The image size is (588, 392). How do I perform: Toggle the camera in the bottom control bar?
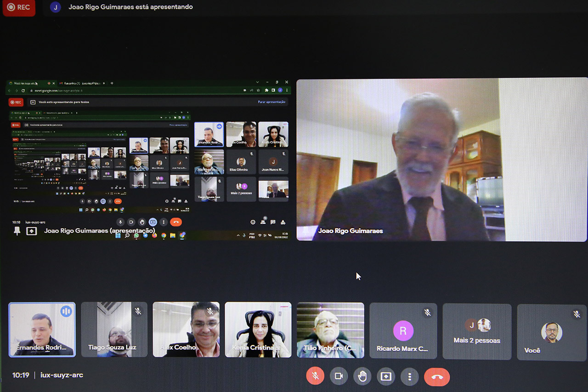tap(339, 376)
